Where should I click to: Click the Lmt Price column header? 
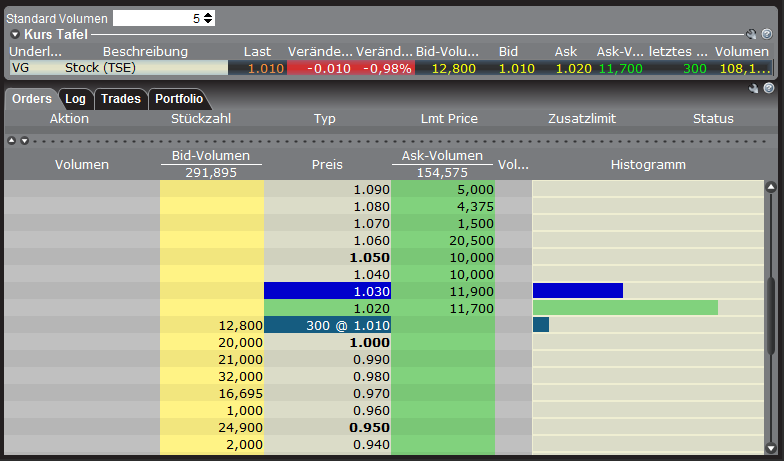click(x=449, y=119)
